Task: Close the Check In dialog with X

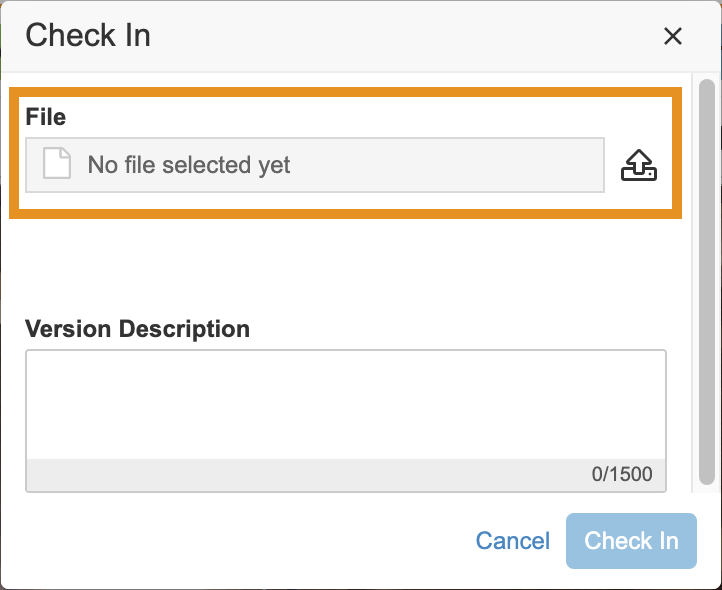Action: (x=673, y=37)
